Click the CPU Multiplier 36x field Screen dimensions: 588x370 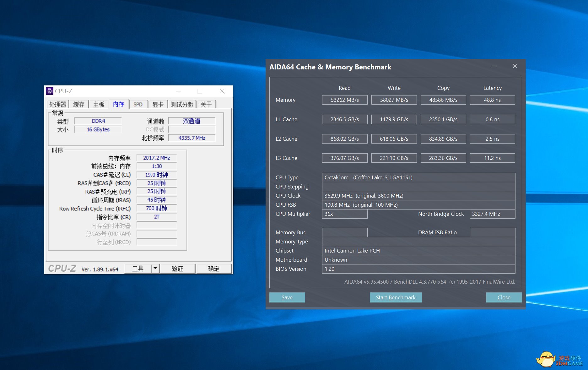345,214
